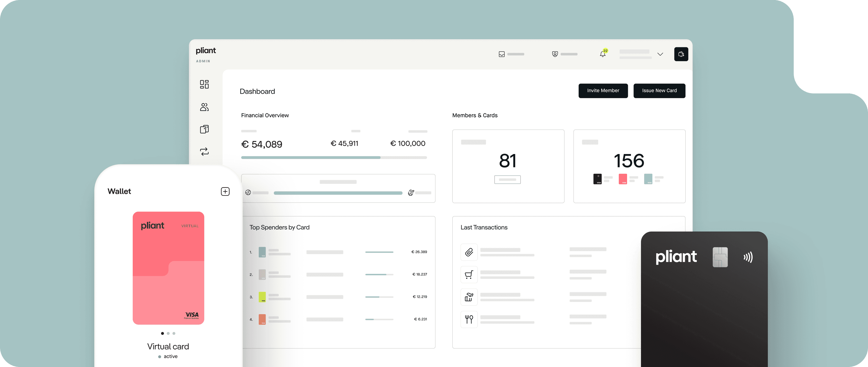Open the notifications bell showing 22

tap(603, 54)
